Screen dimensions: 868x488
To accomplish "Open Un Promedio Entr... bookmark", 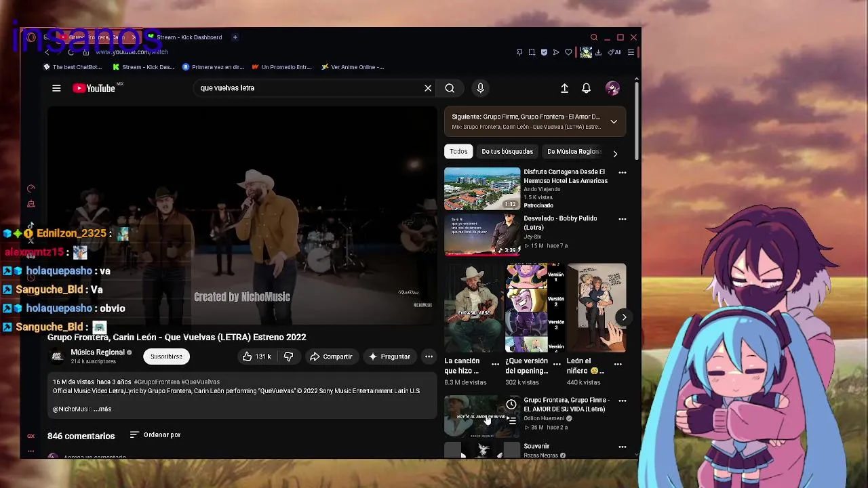I will pos(281,67).
